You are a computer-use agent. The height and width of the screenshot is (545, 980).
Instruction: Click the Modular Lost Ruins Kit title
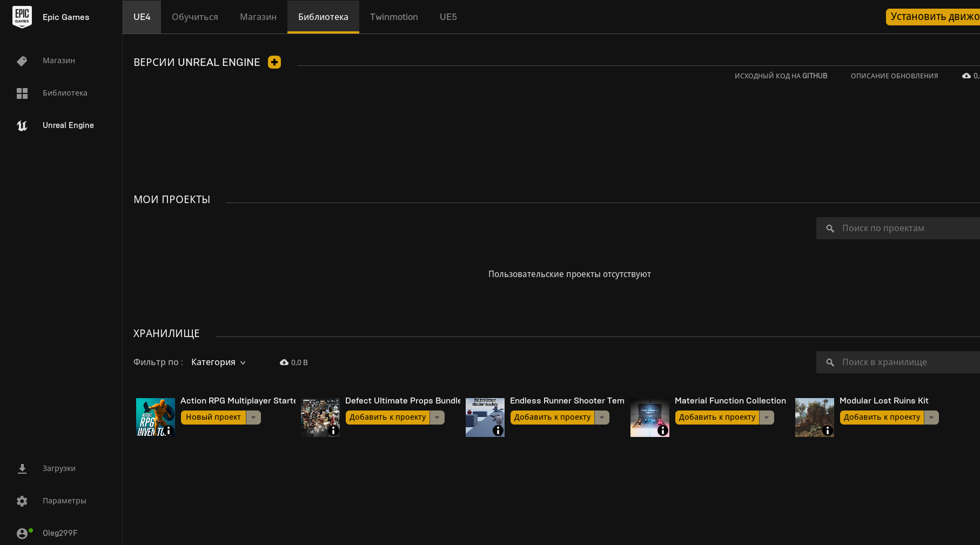[884, 401]
